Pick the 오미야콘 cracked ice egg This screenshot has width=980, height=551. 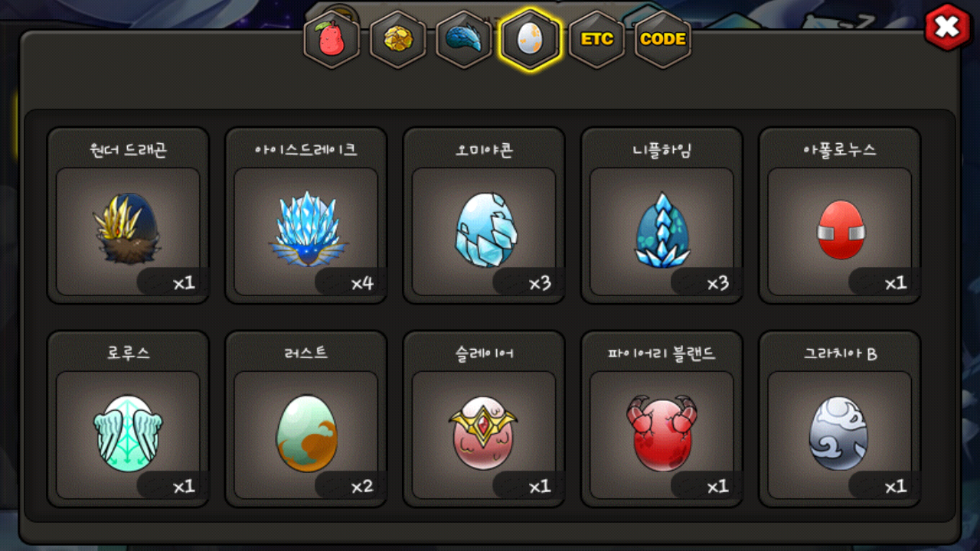[486, 230]
